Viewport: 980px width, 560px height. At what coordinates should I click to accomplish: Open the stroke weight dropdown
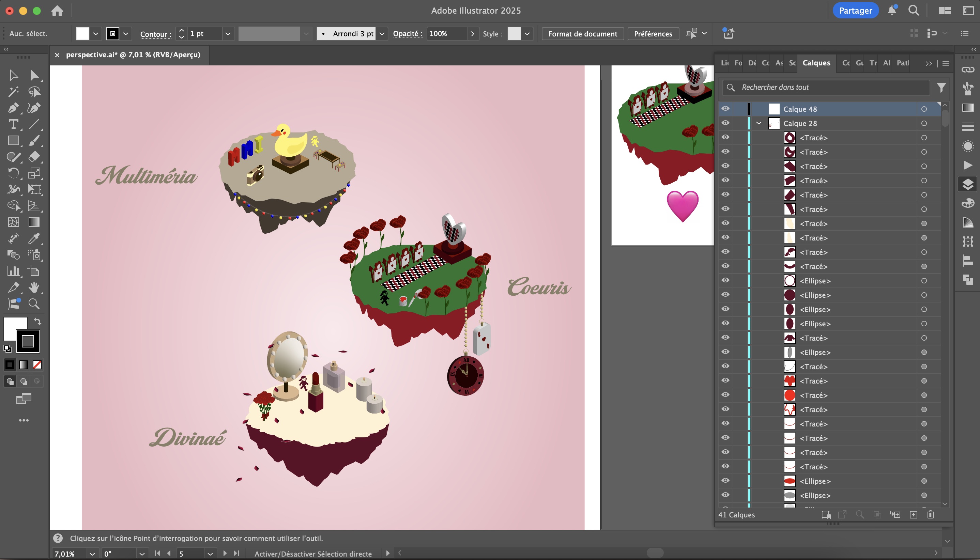tap(228, 34)
